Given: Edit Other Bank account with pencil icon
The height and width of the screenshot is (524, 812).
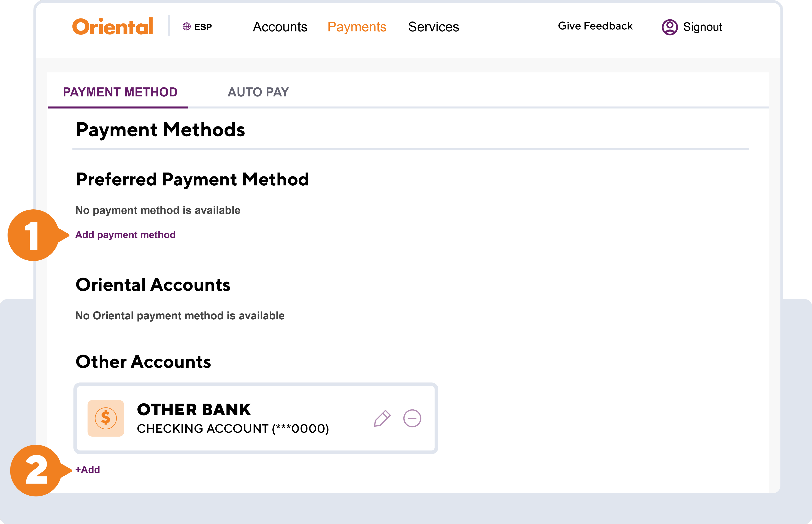Looking at the screenshot, I should (x=382, y=418).
